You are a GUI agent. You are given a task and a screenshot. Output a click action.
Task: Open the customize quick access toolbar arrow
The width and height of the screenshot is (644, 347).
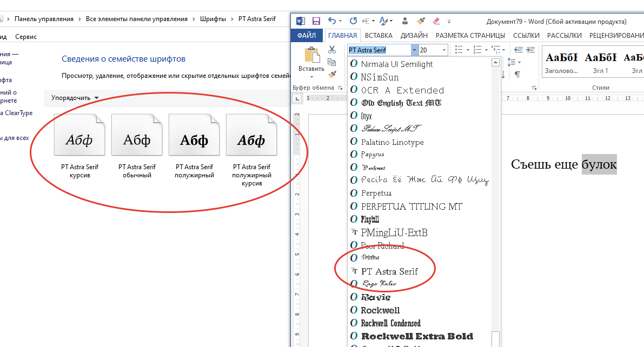pyautogui.click(x=449, y=22)
